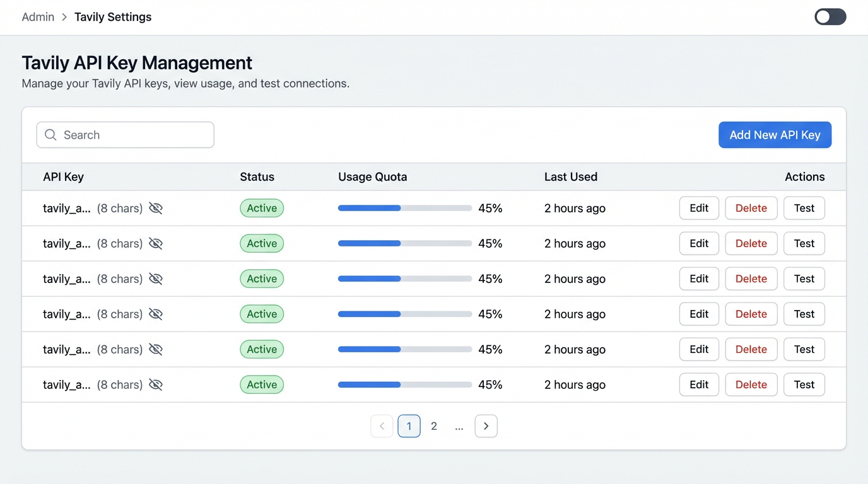Click the magnifier icon in the search box
Viewport: 868px width, 484px height.
[x=51, y=135]
